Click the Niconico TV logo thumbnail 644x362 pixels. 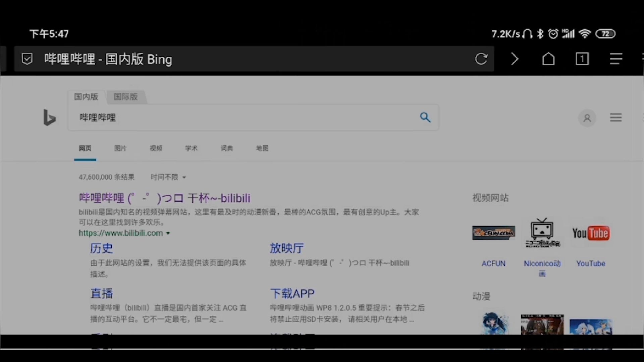542,233
